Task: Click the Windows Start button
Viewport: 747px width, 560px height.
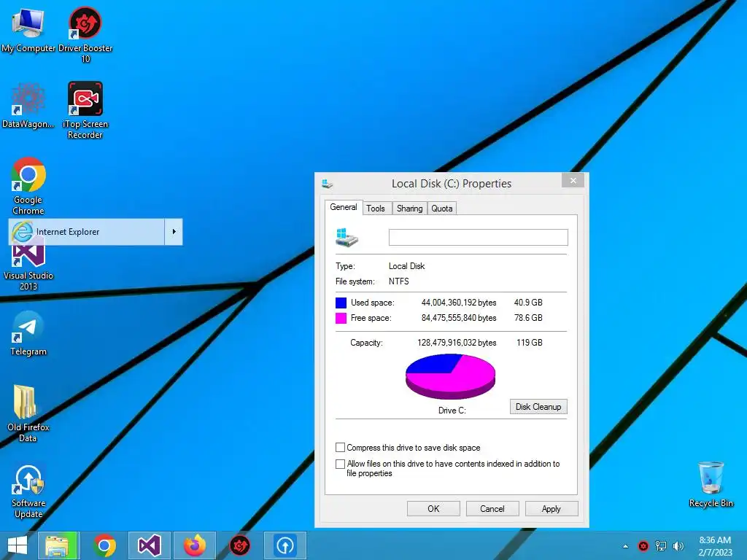Action: (18, 545)
